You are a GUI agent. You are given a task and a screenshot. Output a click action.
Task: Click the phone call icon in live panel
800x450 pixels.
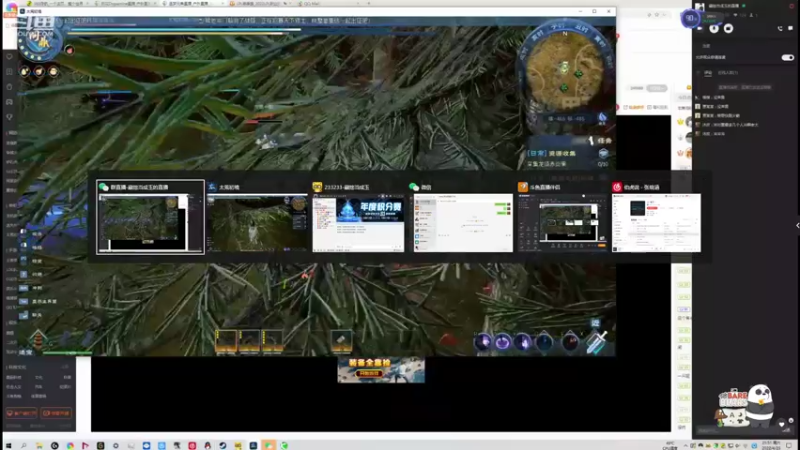780,29
